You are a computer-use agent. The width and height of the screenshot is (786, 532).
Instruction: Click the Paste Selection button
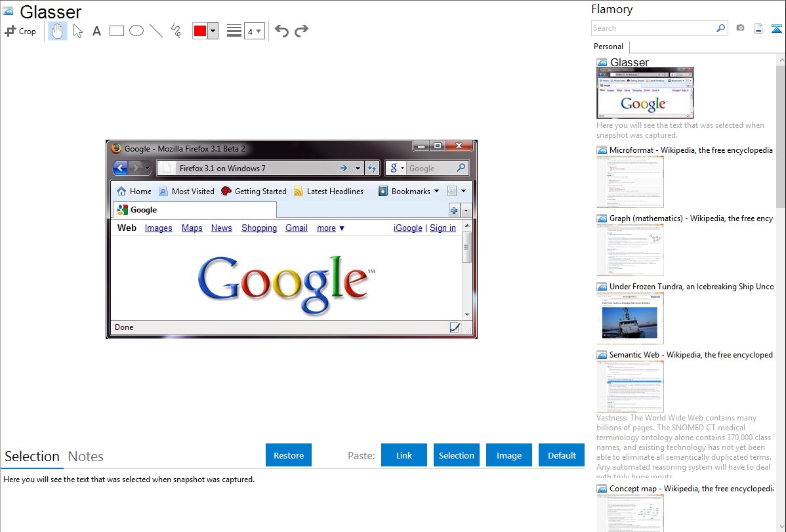(x=457, y=455)
